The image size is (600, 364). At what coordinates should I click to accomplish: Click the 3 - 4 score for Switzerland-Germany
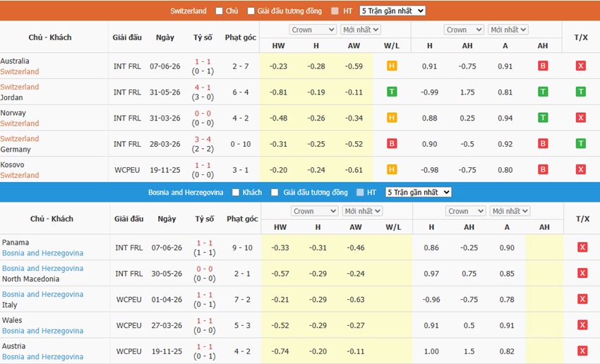point(203,139)
